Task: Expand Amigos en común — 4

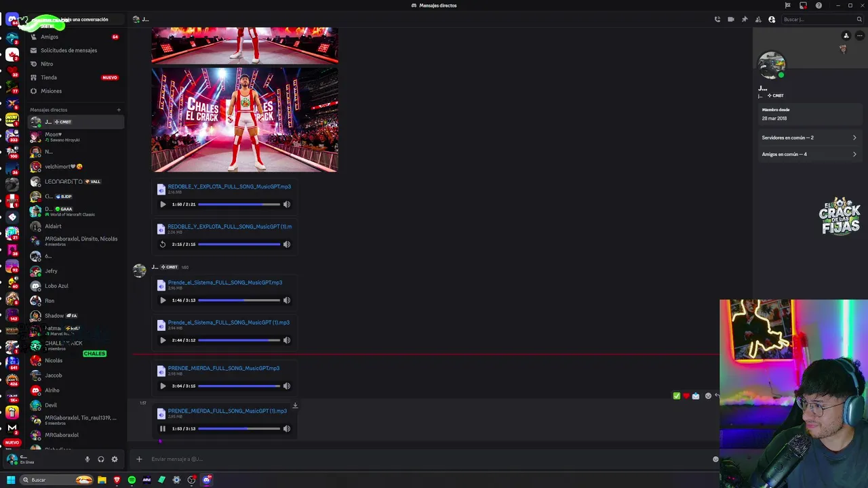Action: (809, 154)
